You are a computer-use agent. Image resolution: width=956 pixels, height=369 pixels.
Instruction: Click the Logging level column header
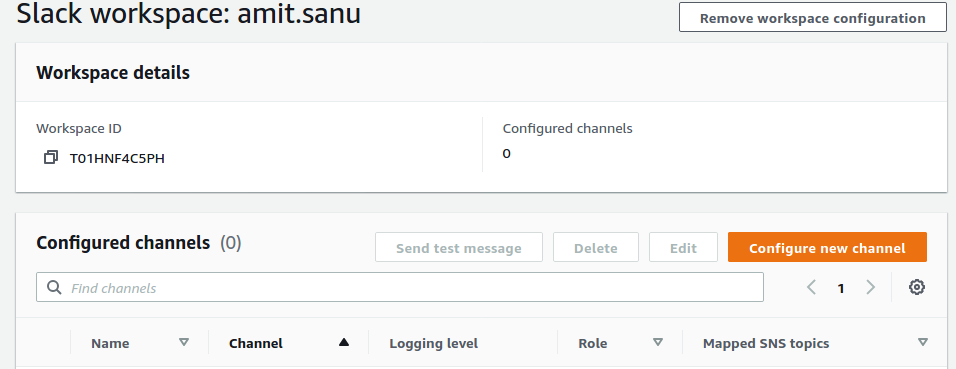433,343
